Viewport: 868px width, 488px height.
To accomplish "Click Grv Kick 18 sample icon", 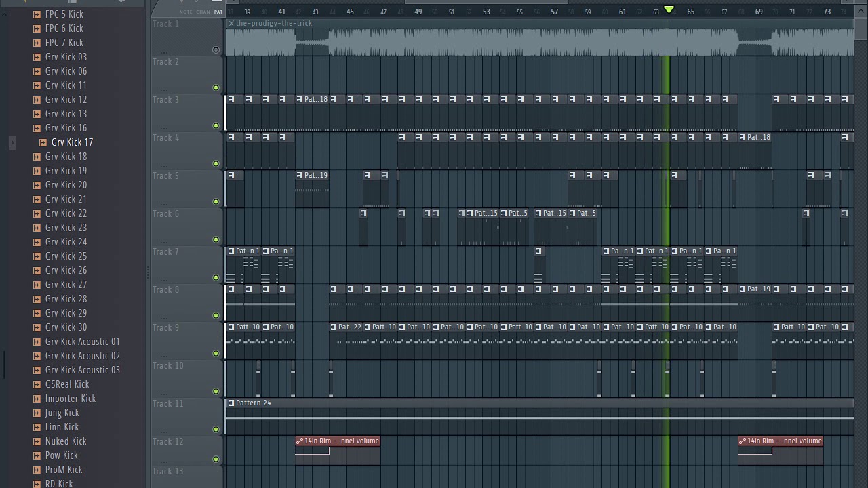I will (37, 157).
